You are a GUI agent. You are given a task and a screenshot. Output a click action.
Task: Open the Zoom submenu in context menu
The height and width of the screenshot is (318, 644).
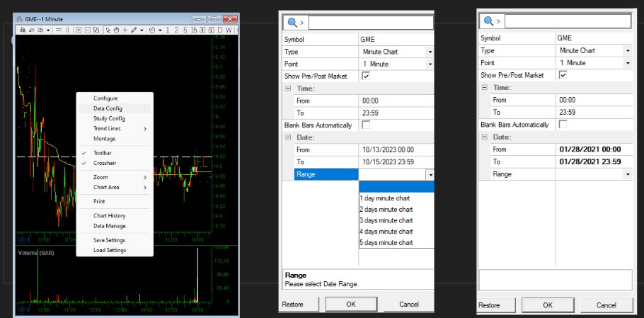click(115, 177)
